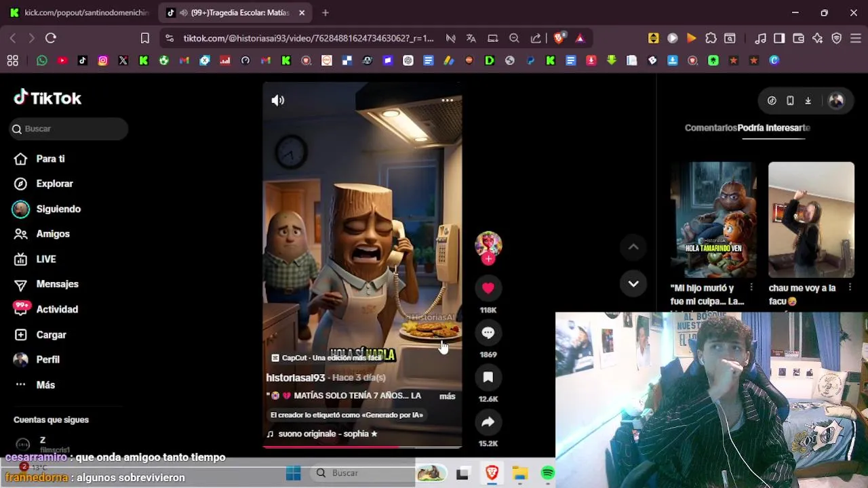The width and height of the screenshot is (868, 488).
Task: Follow creator with the red plus badge
Action: [x=488, y=259]
